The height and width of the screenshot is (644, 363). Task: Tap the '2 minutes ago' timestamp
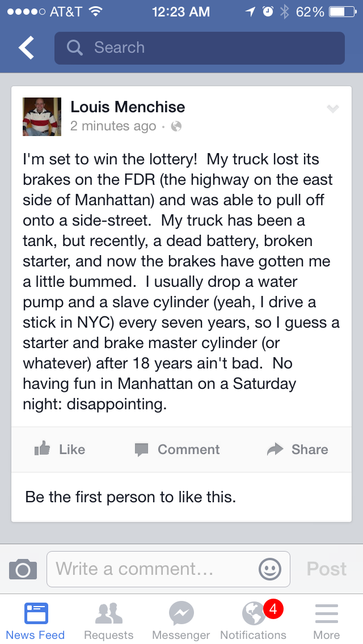point(113,126)
